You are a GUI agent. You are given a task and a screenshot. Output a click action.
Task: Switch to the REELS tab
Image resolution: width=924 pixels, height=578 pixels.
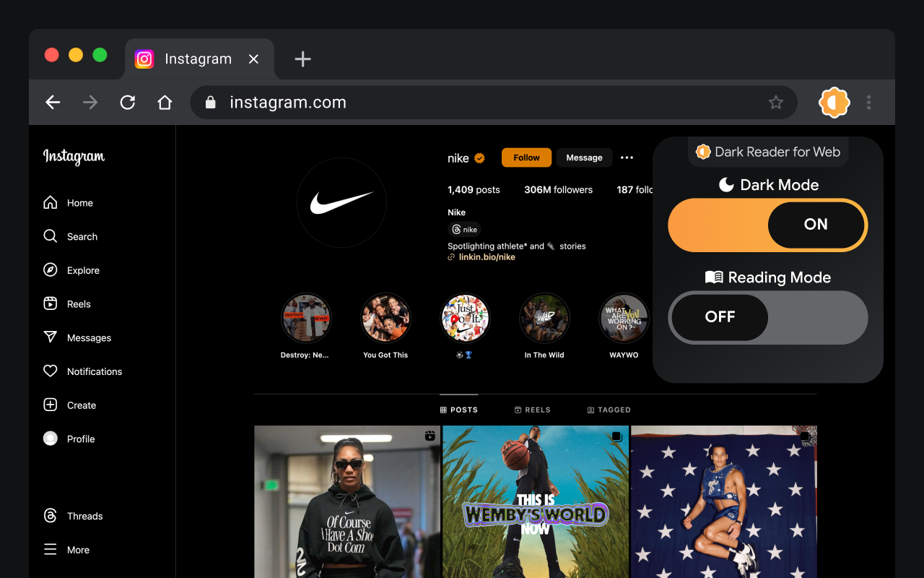(x=533, y=410)
